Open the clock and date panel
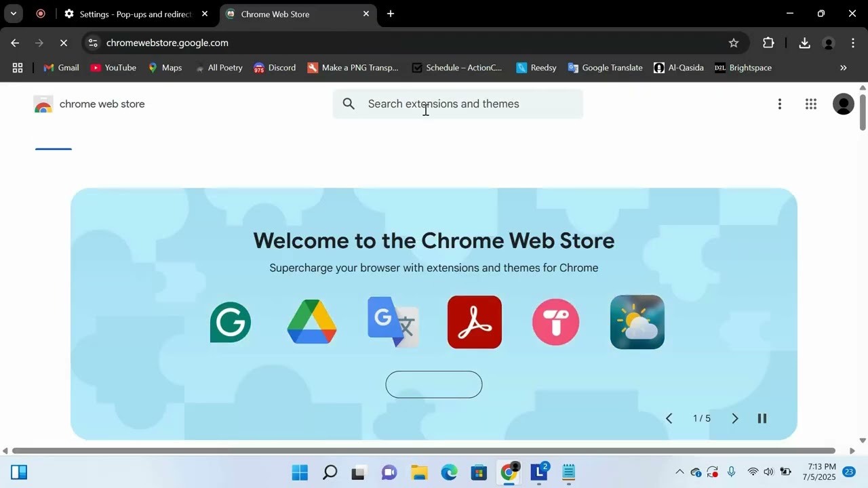868x488 pixels. [819, 472]
